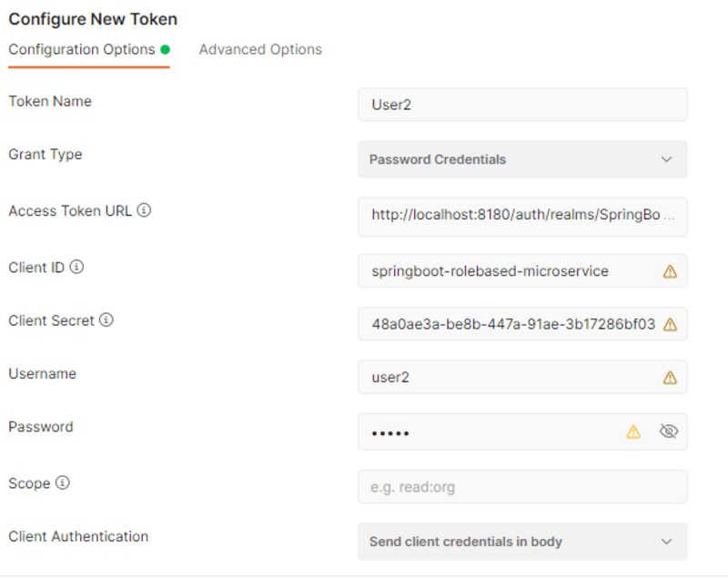Click the Client Secret value text
Viewport: 728px width, 578px height.
coord(512,324)
